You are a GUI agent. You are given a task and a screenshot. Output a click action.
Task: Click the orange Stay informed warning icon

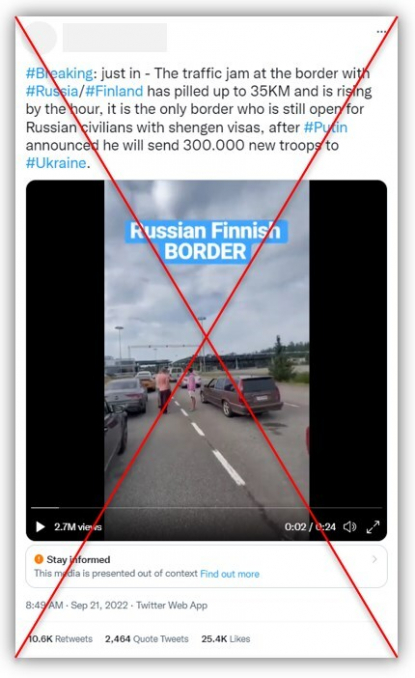pos(38,559)
